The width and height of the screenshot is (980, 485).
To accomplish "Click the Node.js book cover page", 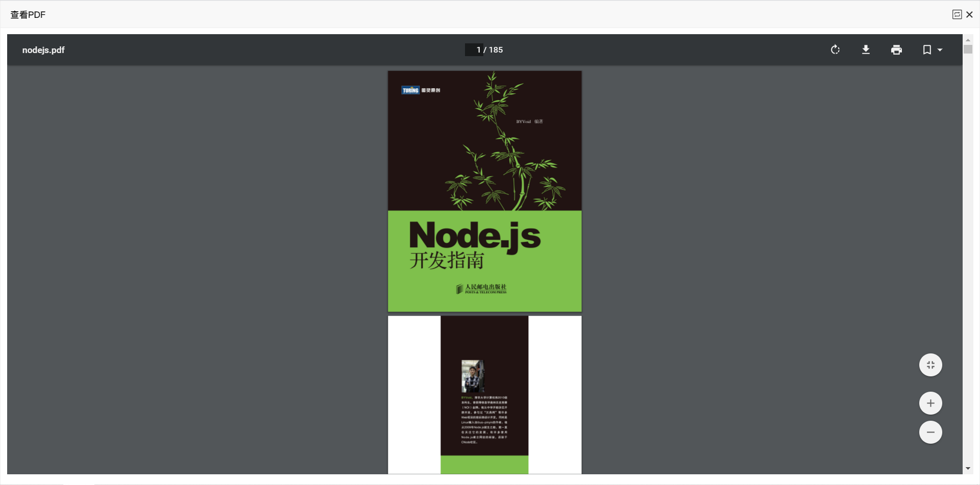I will pos(484,191).
